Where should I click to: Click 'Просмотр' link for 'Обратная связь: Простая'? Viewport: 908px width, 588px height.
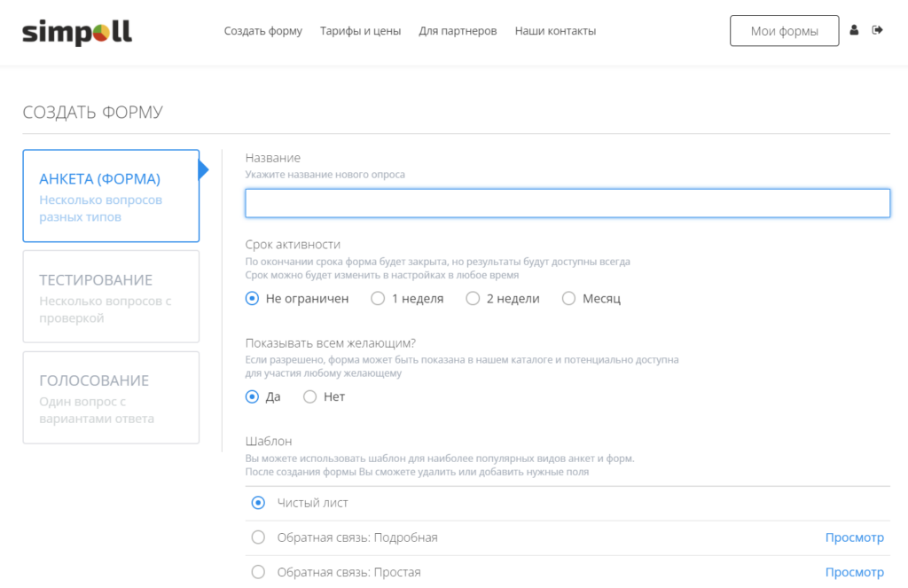(x=854, y=572)
